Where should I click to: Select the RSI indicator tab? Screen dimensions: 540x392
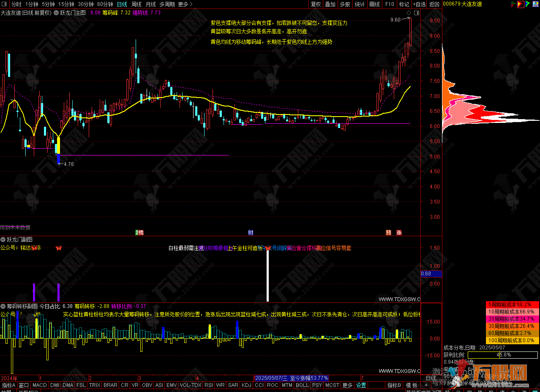(x=209, y=385)
